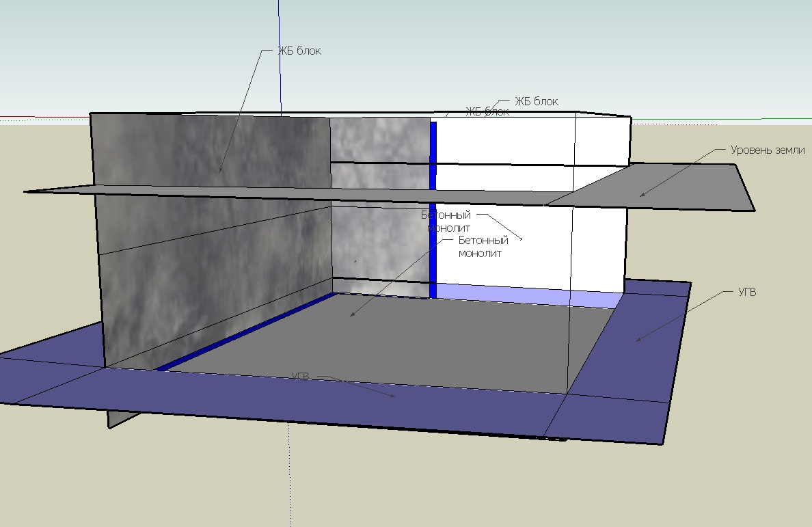Select the vertical blue waterproofing strip
The width and height of the screenshot is (812, 527).
[433, 210]
